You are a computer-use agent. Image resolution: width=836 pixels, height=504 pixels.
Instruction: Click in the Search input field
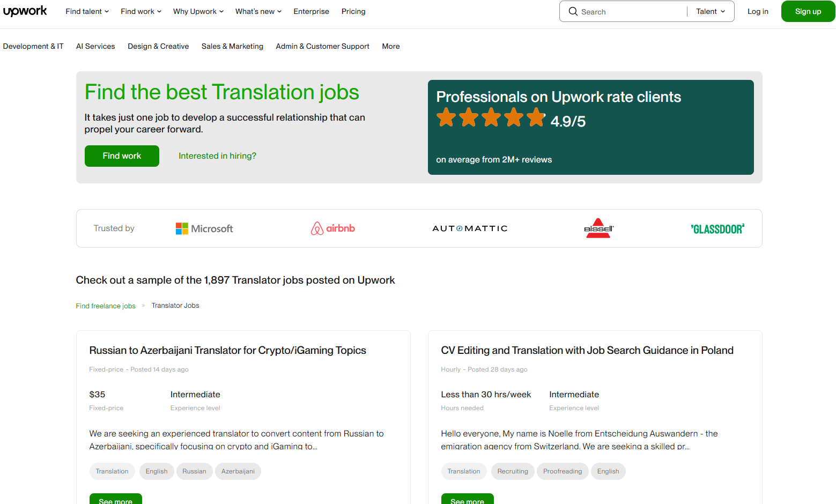630,12
